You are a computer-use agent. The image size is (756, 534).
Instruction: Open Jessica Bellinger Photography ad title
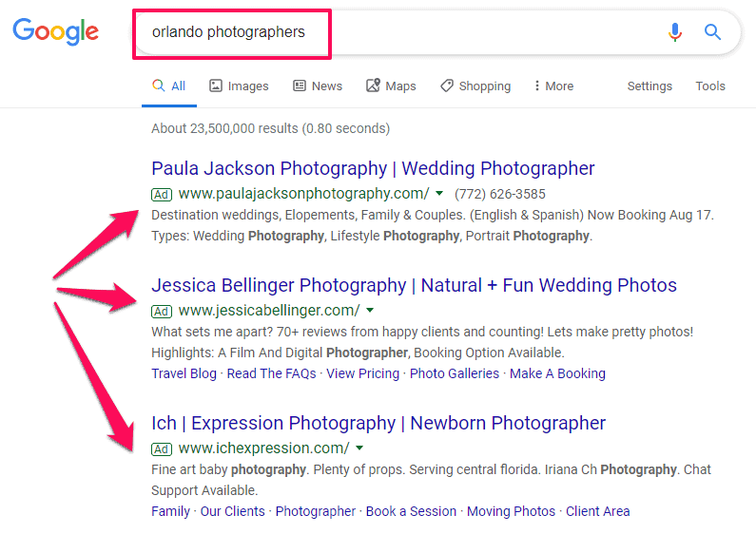414,285
